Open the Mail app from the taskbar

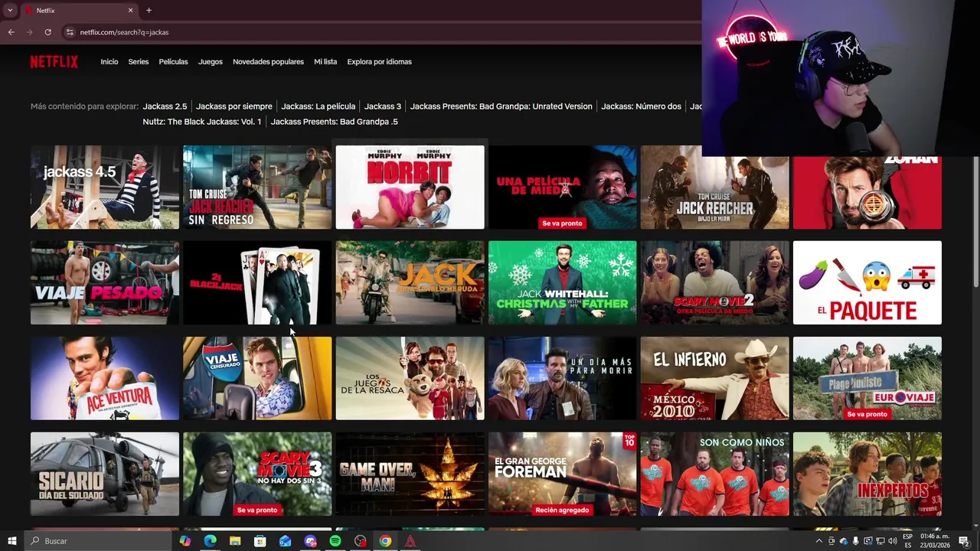point(285,541)
